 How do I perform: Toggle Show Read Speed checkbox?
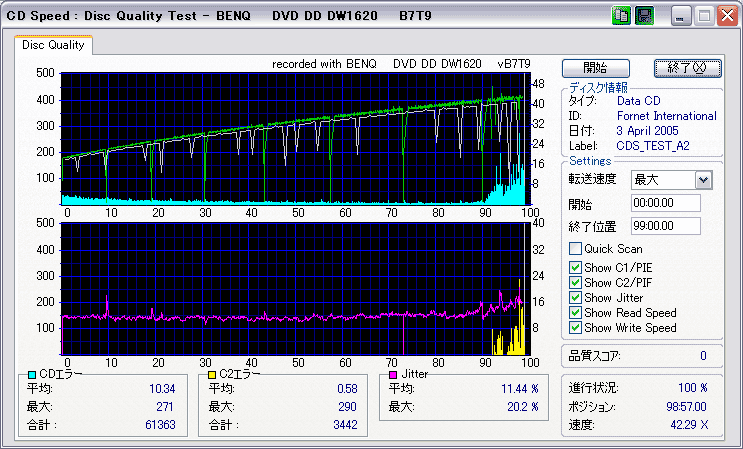click(x=575, y=313)
